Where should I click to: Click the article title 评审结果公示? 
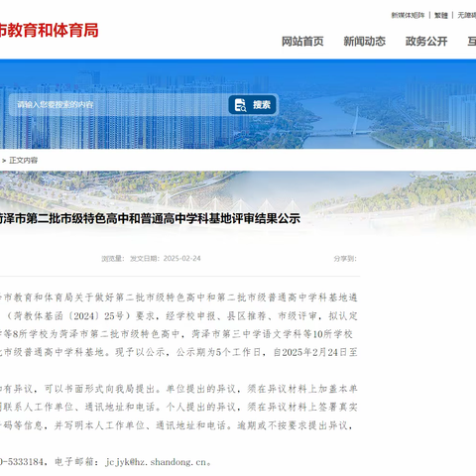[x=150, y=218]
